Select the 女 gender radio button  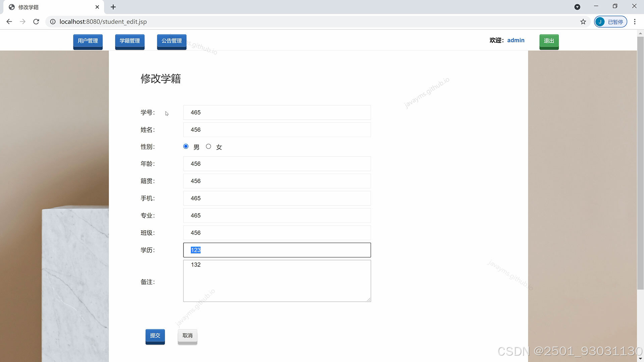[208, 146]
